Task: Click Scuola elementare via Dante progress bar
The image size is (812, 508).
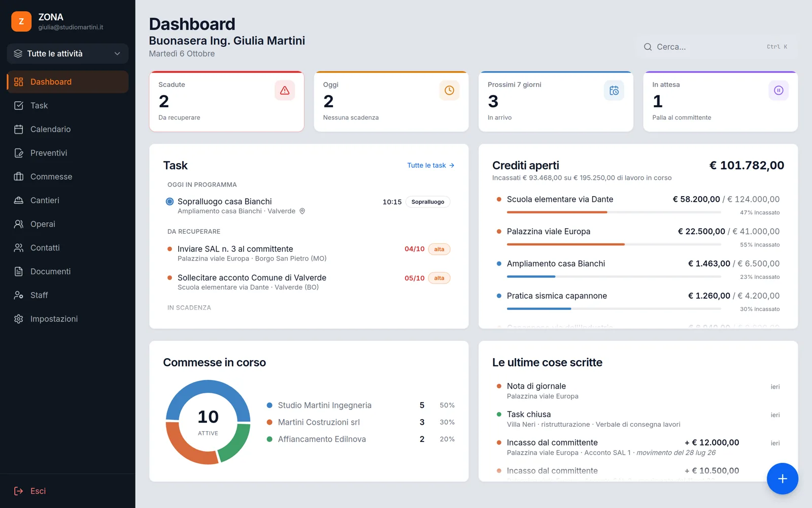Action: coord(614,212)
